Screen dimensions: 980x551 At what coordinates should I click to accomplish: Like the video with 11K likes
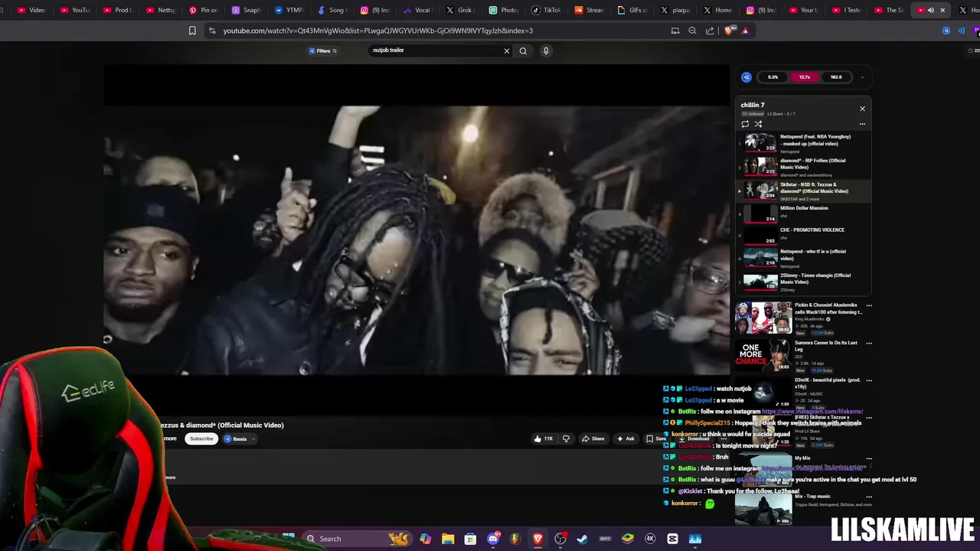(x=543, y=439)
